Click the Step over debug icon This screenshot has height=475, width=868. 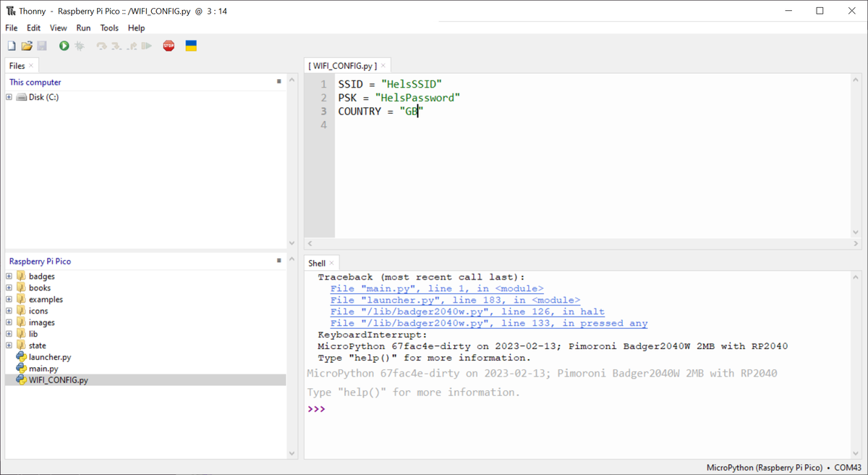pos(101,45)
